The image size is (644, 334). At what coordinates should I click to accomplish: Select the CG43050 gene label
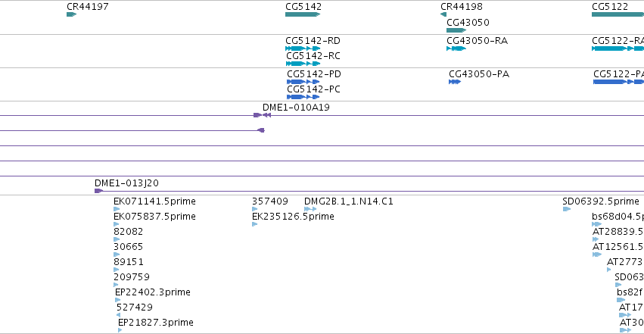coord(468,23)
